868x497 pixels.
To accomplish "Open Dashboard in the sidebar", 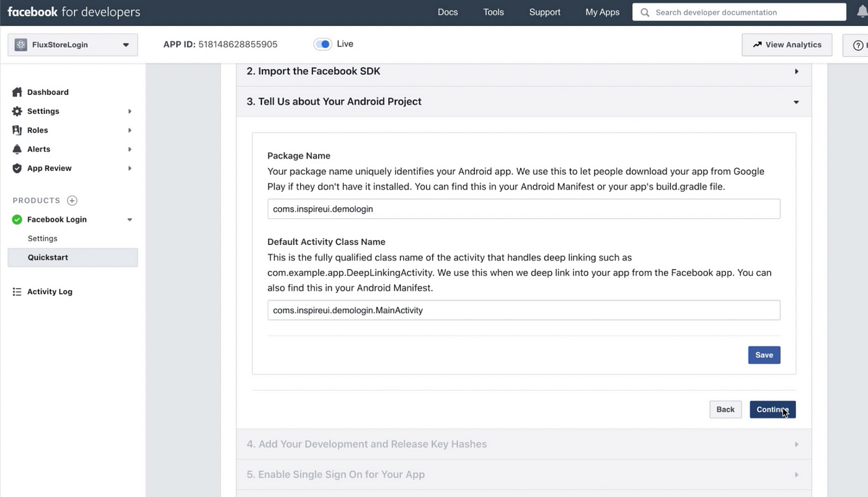I will point(48,92).
